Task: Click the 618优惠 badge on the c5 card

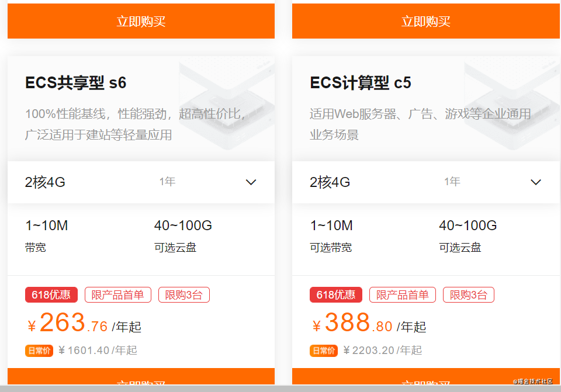Action: click(x=336, y=294)
